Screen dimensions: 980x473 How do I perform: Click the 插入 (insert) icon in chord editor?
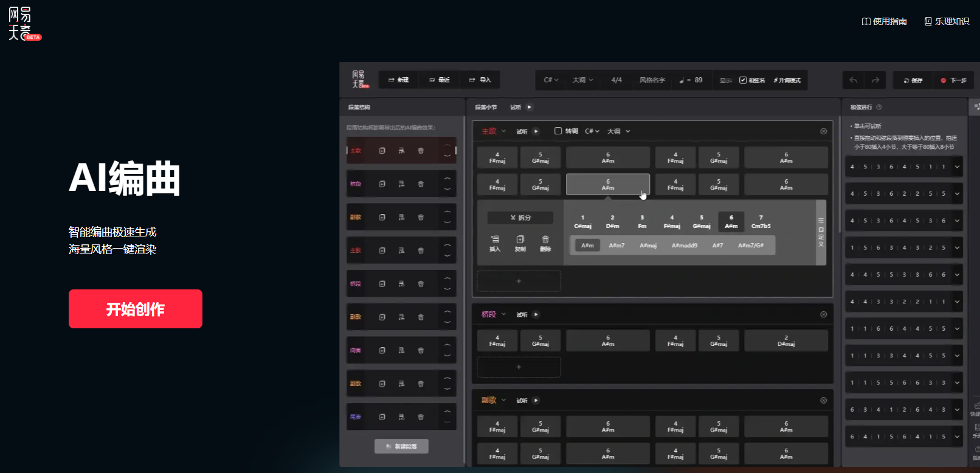coord(495,243)
